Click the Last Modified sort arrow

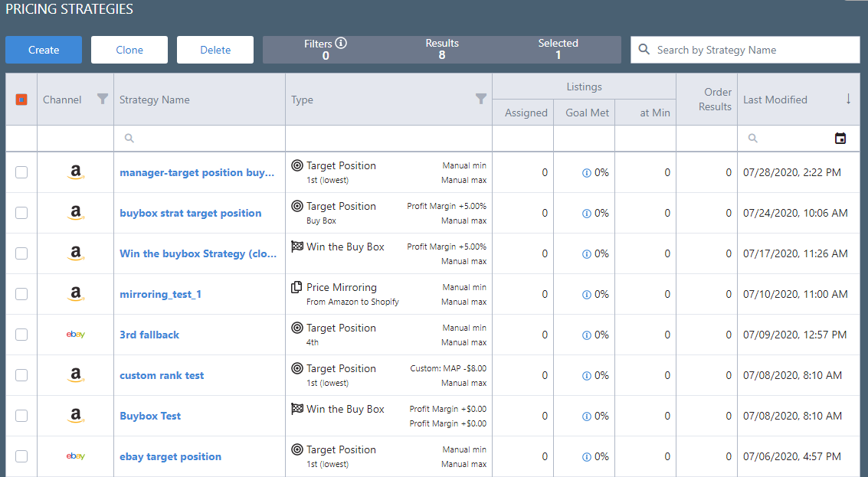click(x=848, y=99)
